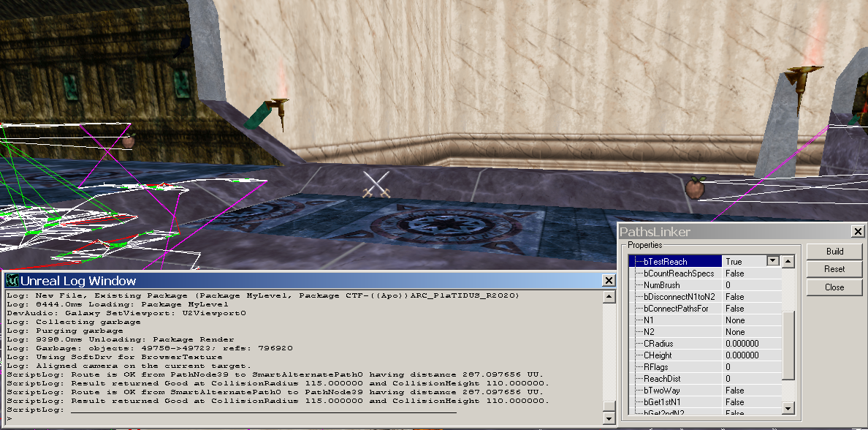The image size is (868, 430).
Task: Select the ReachDist property row
Action: point(704,379)
